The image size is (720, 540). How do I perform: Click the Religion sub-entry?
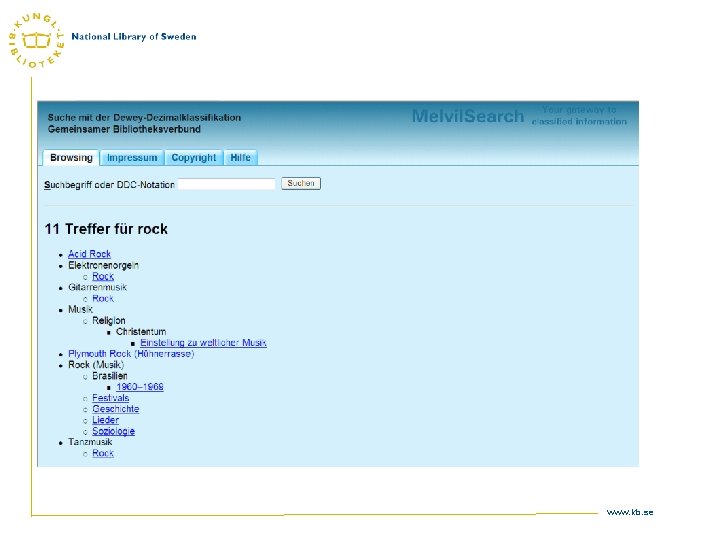109,321
